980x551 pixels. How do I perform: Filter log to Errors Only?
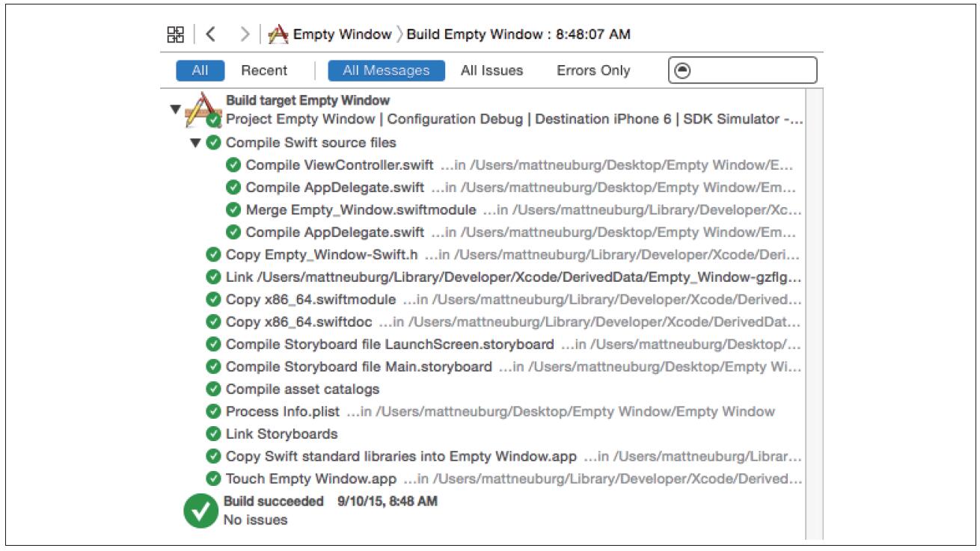tap(593, 71)
